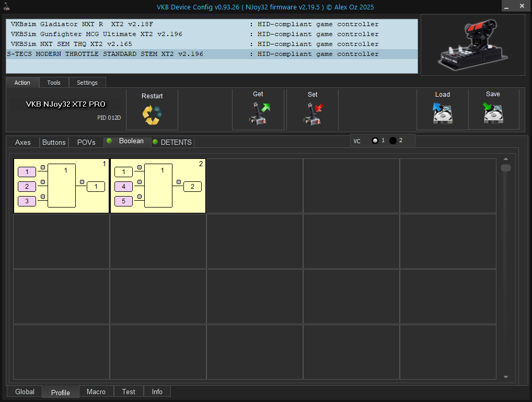Click input 3 of Boolean cell 1

27,201
